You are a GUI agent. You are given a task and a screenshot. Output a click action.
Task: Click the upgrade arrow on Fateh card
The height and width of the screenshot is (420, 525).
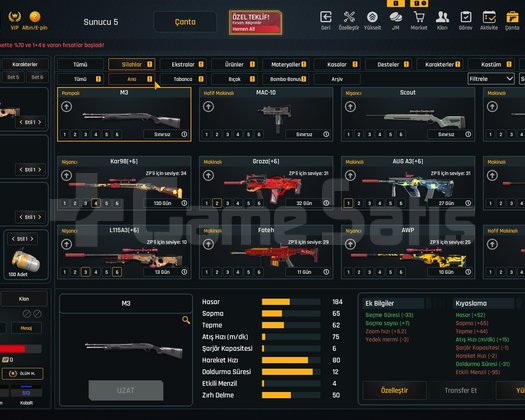point(208,244)
